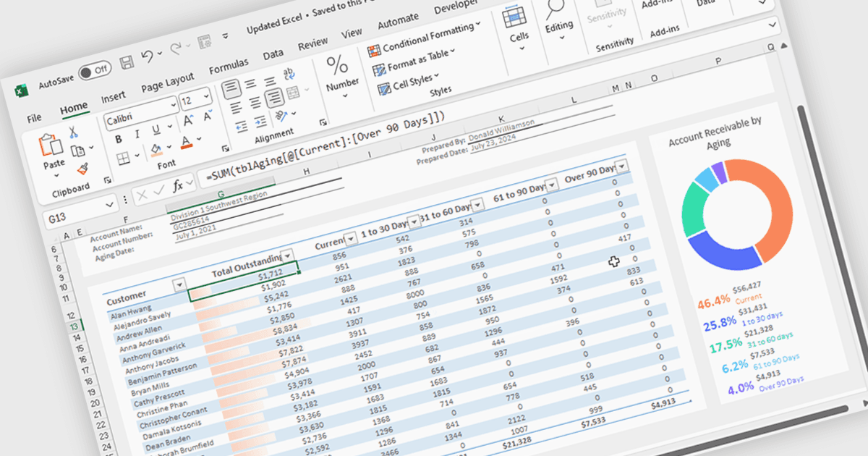Image resolution: width=868 pixels, height=456 pixels.
Task: Open the Borders dropdown arrow
Action: (x=137, y=154)
